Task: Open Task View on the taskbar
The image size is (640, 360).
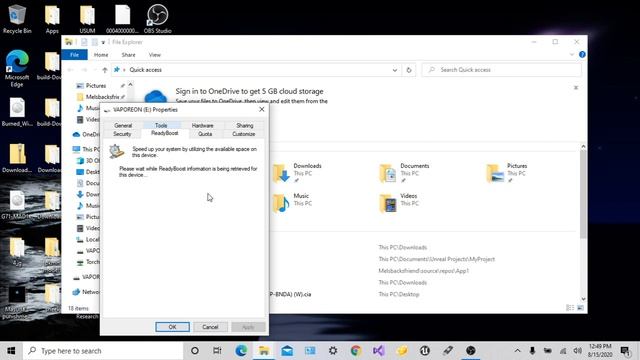Action: (x=217, y=351)
